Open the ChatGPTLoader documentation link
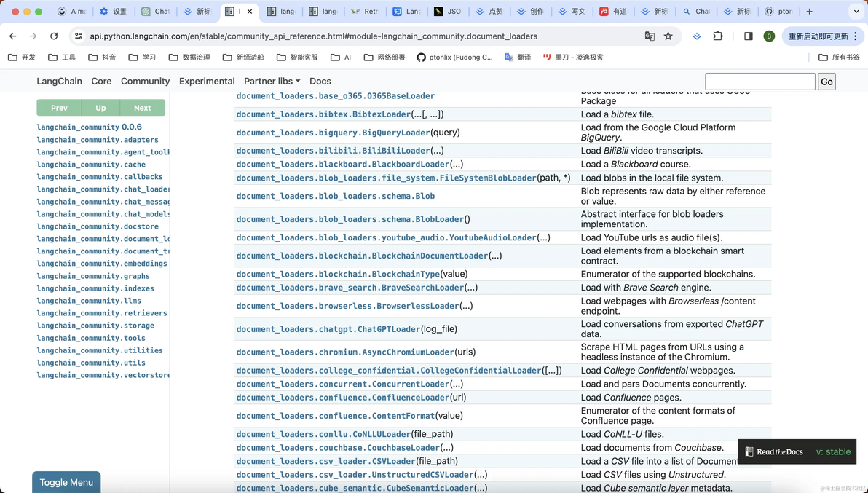Image resolution: width=868 pixels, height=493 pixels. [328, 328]
